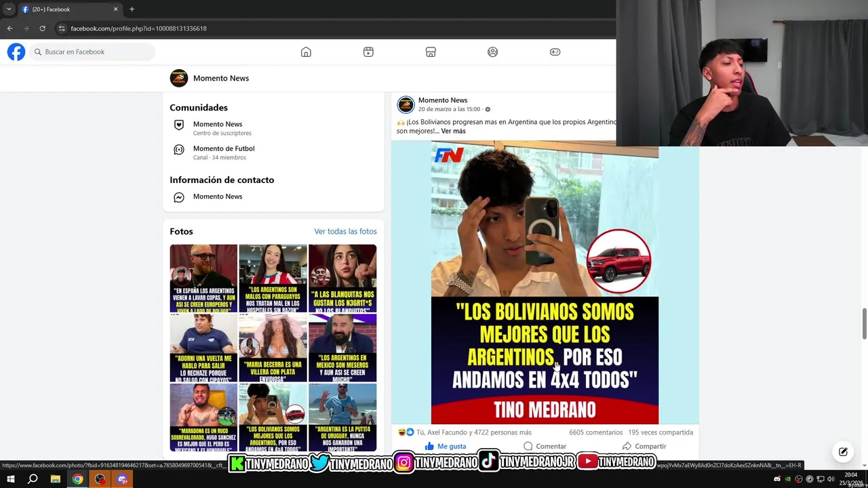This screenshot has height=488, width=868.
Task: Click Momento News Messenger contact link
Action: 218,197
